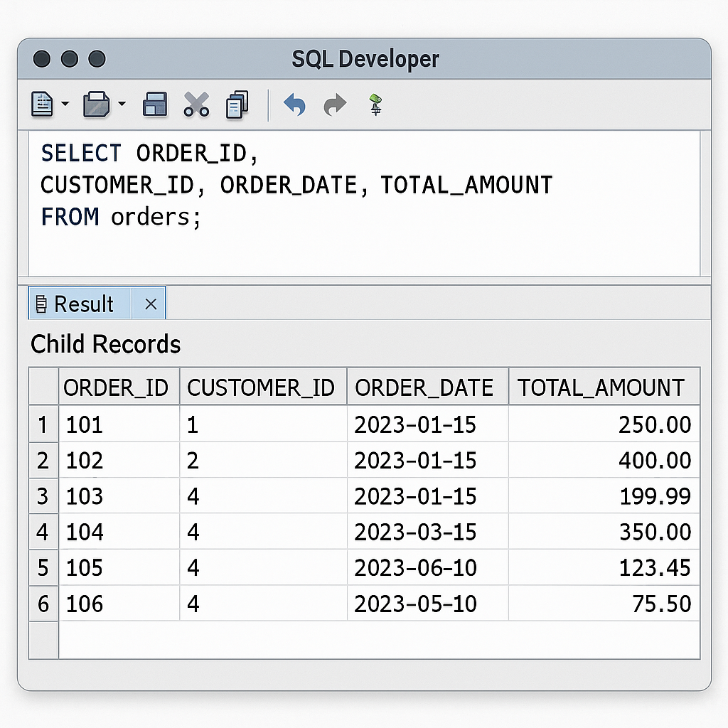
Task: Undo the last action
Action: 294,105
